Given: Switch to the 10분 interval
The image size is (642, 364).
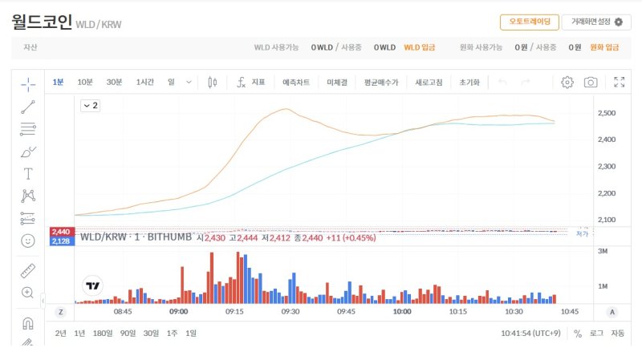Looking at the screenshot, I should 85,82.
